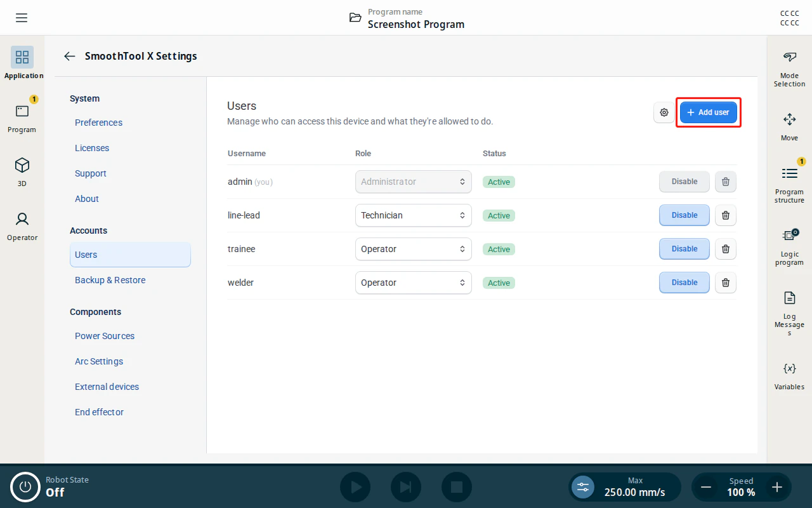Disable the trainee account
This screenshot has height=508, width=812.
pos(684,249)
